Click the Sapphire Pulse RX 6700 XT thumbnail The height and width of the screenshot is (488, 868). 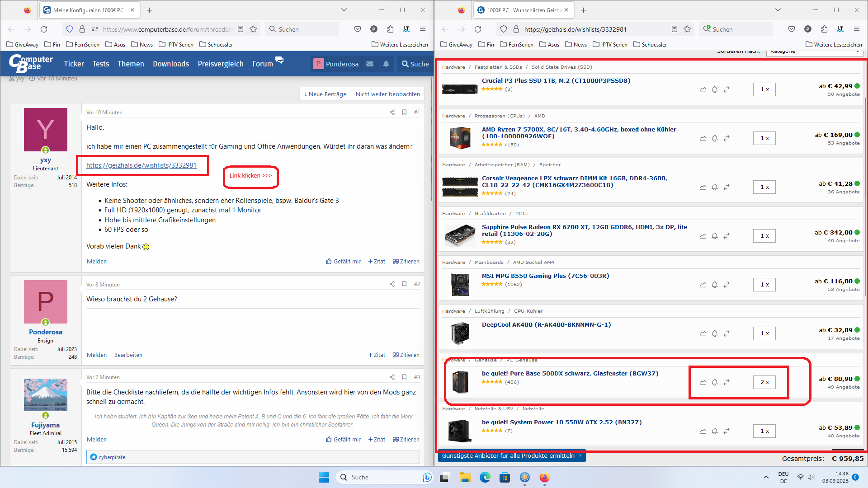[460, 236]
